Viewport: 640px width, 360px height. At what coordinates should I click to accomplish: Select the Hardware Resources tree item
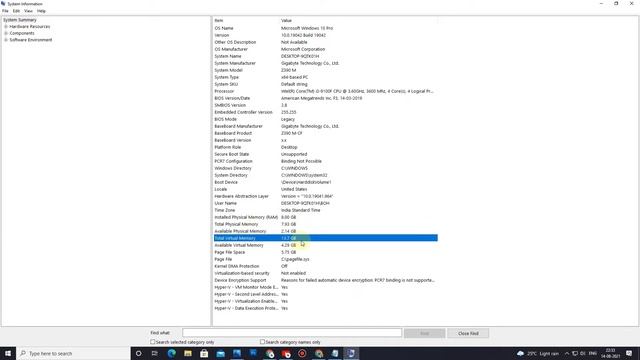tap(30, 27)
